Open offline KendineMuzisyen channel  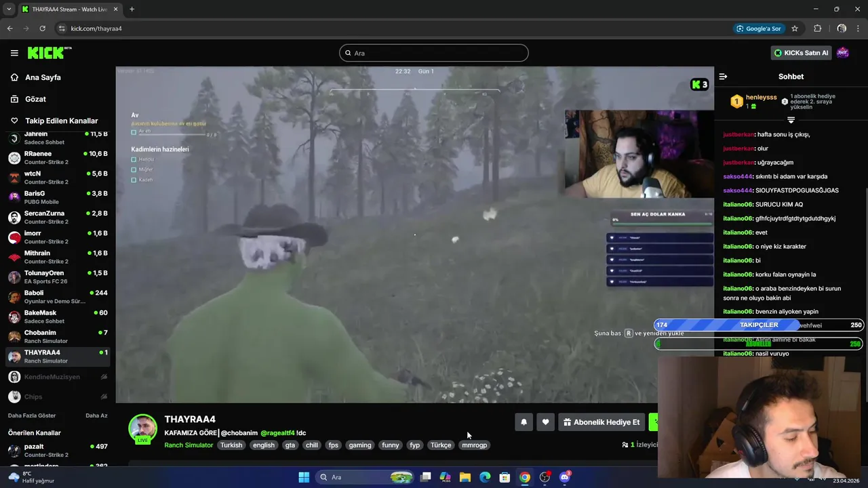tap(57, 377)
